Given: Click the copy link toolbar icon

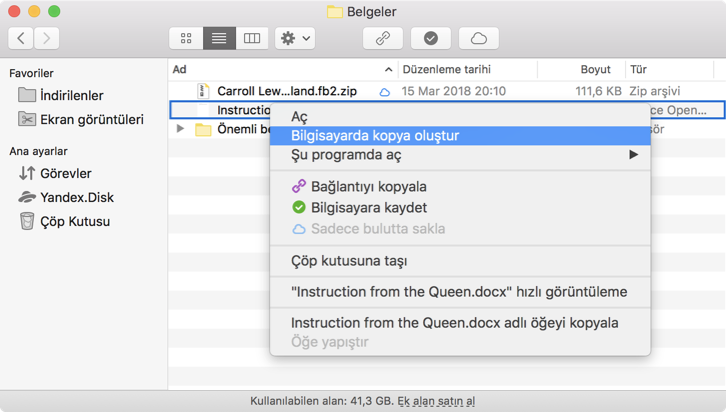Looking at the screenshot, I should tap(382, 38).
